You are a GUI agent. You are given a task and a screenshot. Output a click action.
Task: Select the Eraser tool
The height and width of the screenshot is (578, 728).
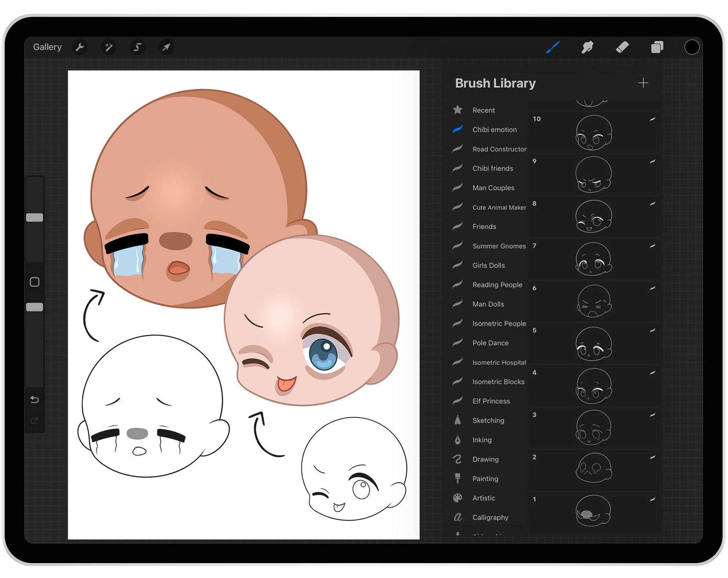pyautogui.click(x=622, y=46)
